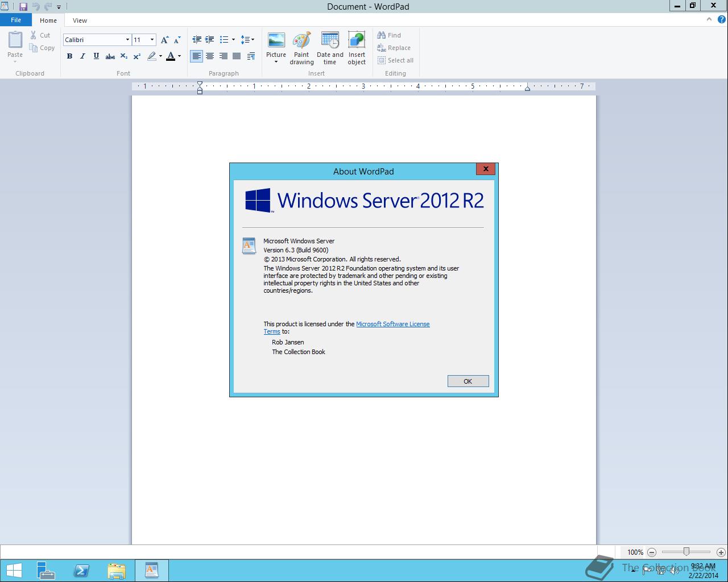Open the font size dropdown
The image size is (728, 582).
152,40
